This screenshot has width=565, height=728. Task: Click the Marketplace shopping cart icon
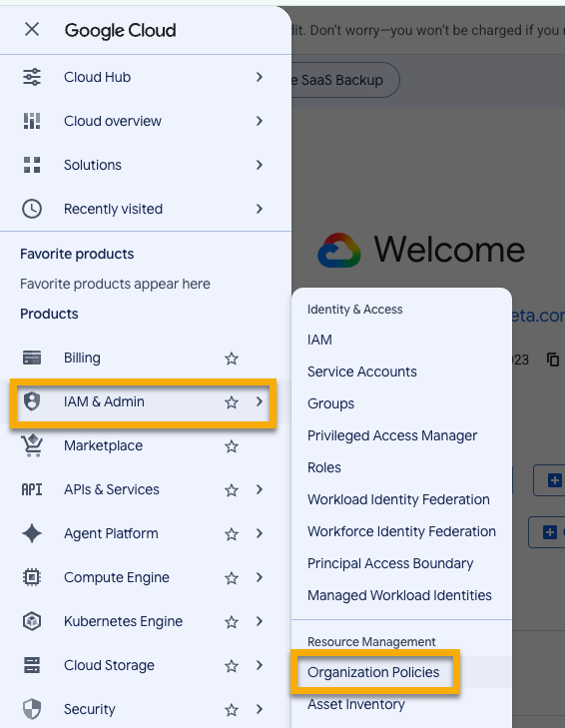32,445
